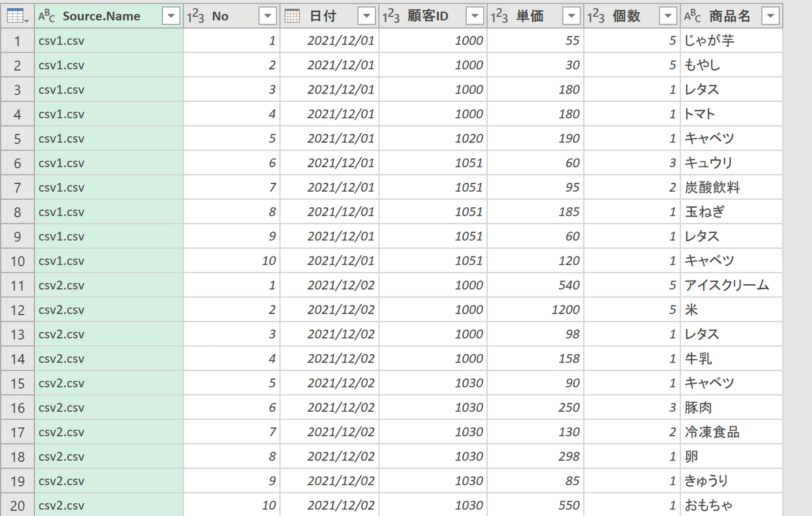Click the unit price cell 55
Image resolution: width=812 pixels, height=516 pixels.
point(535,41)
